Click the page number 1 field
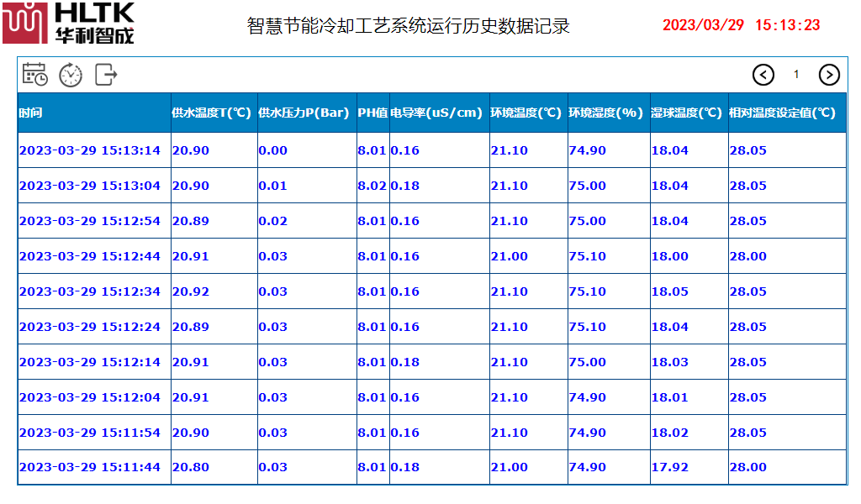The height and width of the screenshot is (504, 861). tap(796, 75)
